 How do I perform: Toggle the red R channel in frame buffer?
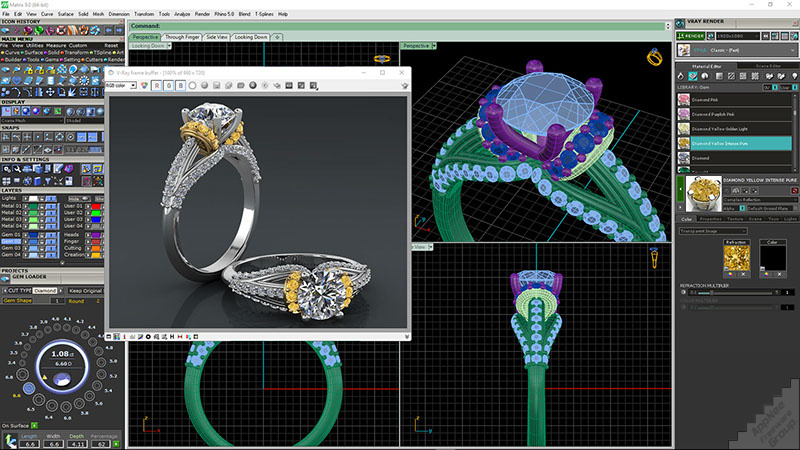tap(157, 85)
